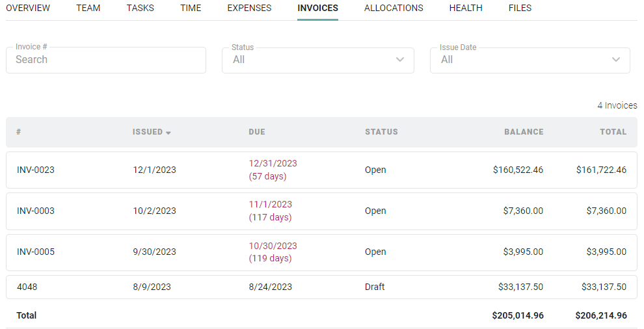Sort by the STATUS column header
644x329 pixels.
[381, 132]
